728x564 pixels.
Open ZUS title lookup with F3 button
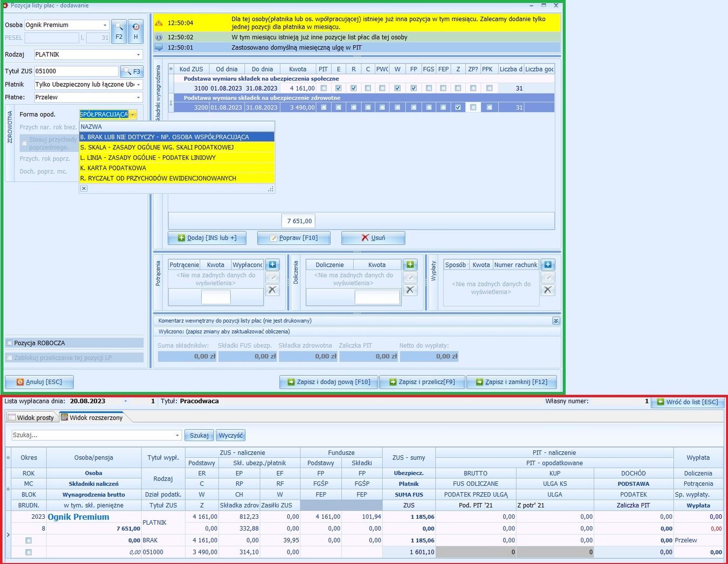[x=132, y=71]
